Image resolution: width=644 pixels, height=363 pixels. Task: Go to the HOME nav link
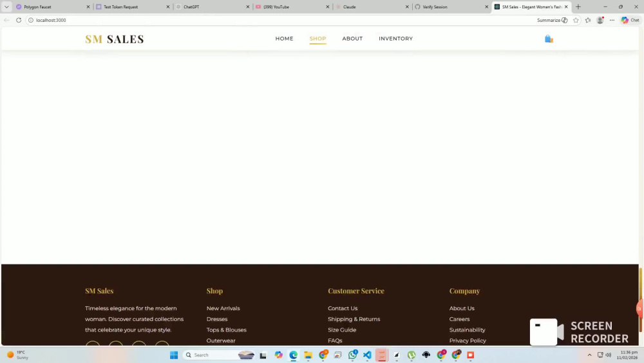pos(284,39)
